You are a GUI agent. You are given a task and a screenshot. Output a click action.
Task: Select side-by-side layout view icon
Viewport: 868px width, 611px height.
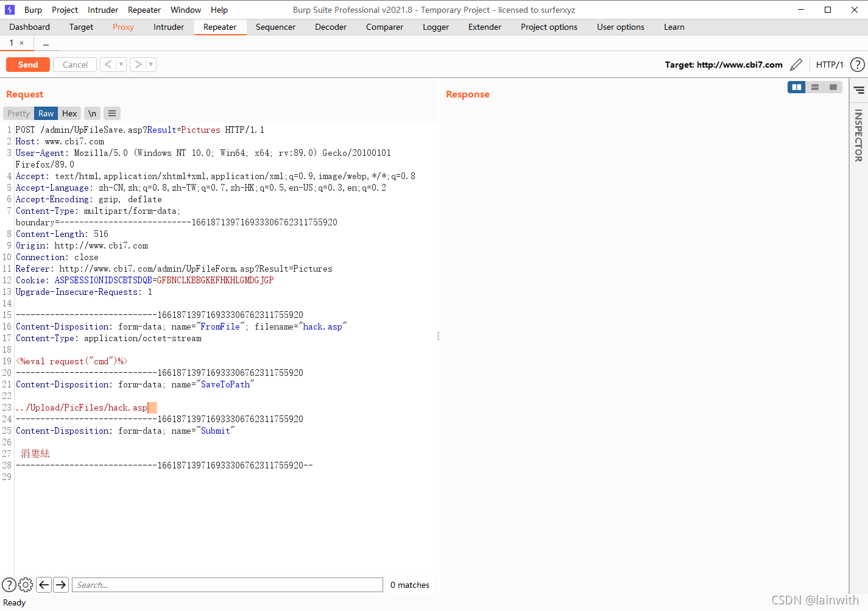(796, 87)
